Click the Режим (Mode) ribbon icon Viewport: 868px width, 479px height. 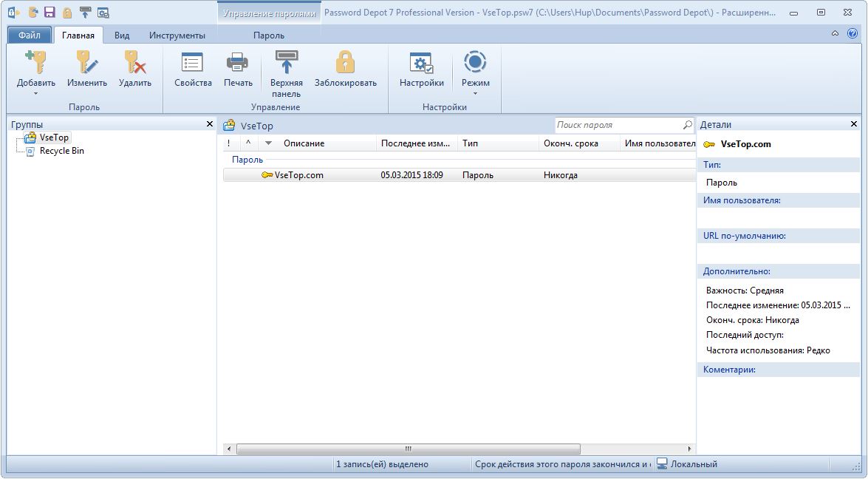point(475,62)
